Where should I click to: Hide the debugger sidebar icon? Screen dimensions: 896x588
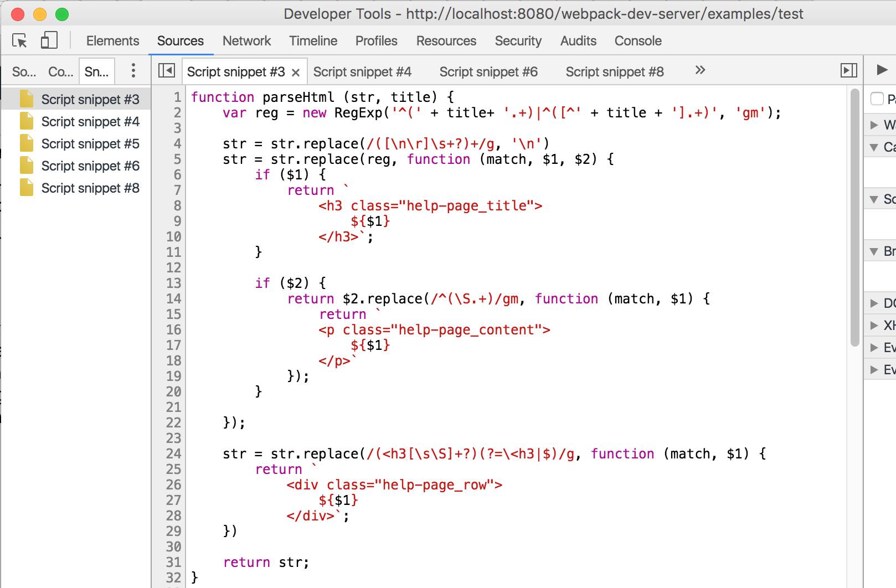point(848,70)
